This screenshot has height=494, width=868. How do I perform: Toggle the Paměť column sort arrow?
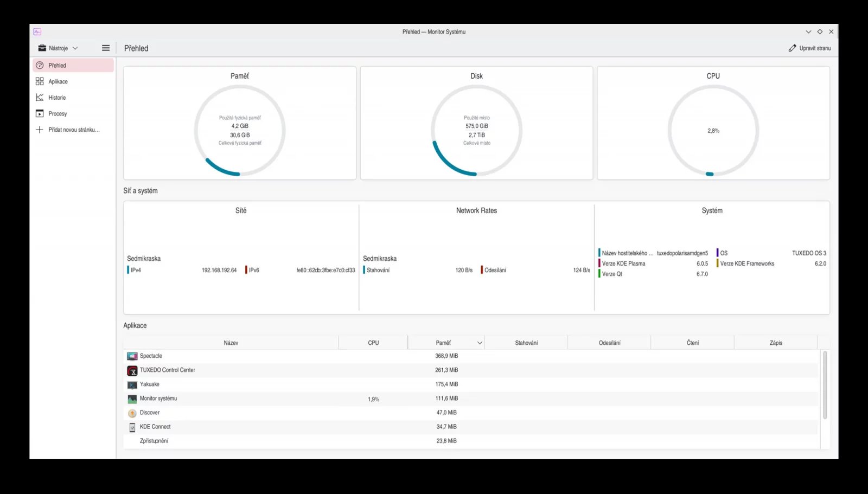(480, 343)
